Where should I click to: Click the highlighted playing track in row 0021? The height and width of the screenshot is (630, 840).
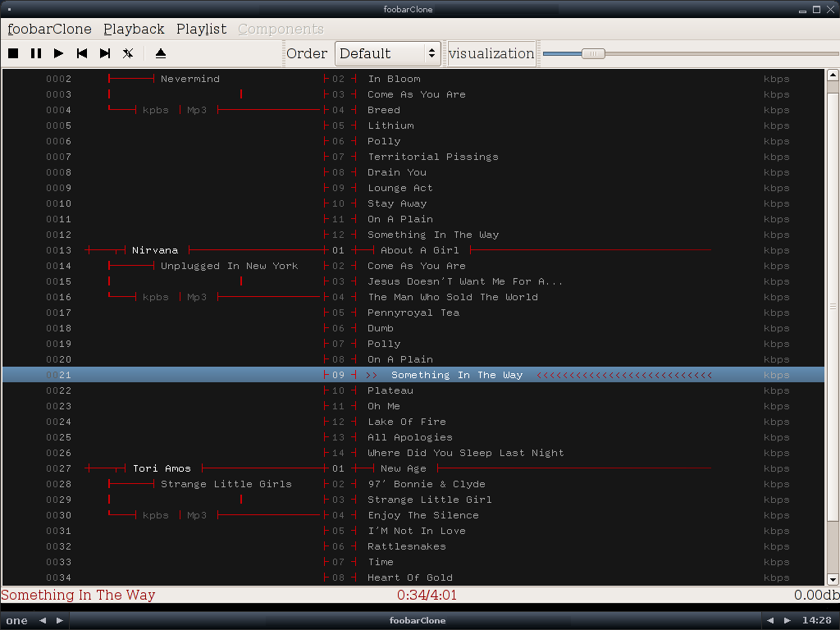point(413,374)
